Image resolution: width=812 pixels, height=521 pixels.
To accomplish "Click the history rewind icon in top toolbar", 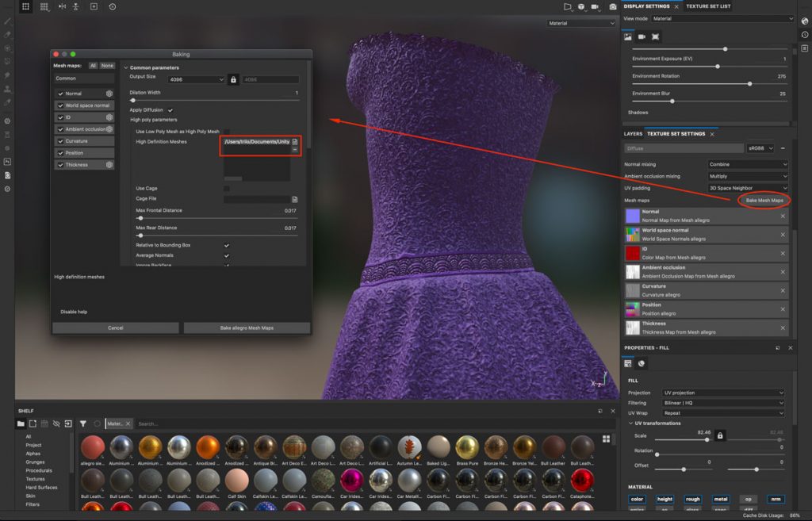I will click(113, 6).
